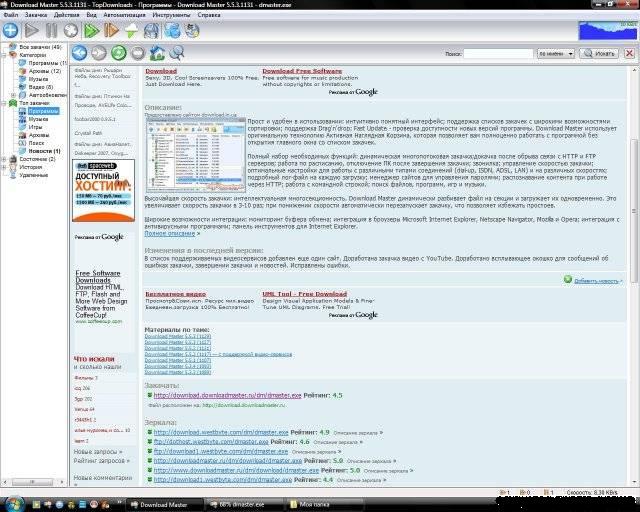
Task: Go to the browser Home icon
Action: 157,52
